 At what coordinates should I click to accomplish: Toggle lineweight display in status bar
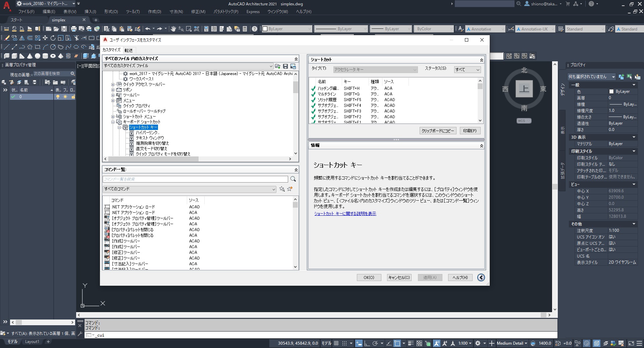(411, 343)
